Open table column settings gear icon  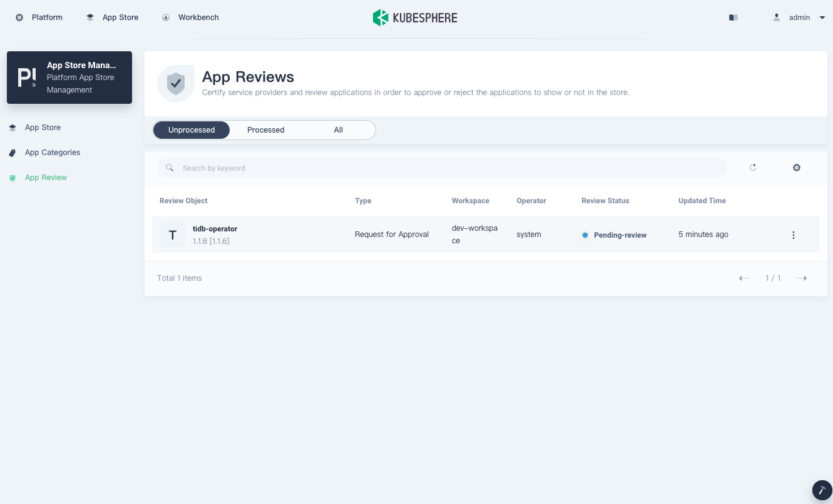(797, 168)
